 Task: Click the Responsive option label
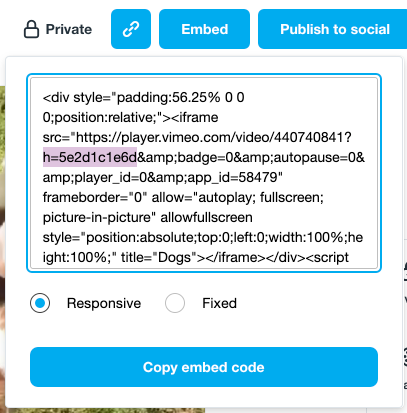(104, 303)
